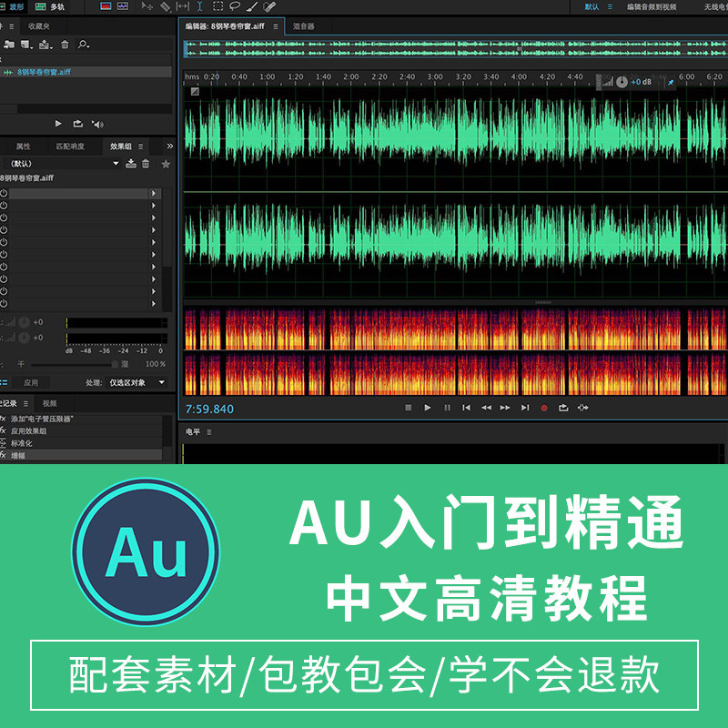Viewport: 728px width, 728px height.
Task: Select the Razor tool
Action: [x=165, y=6]
